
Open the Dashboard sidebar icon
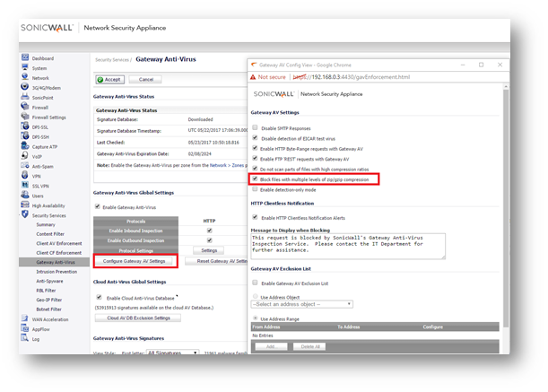(25, 57)
